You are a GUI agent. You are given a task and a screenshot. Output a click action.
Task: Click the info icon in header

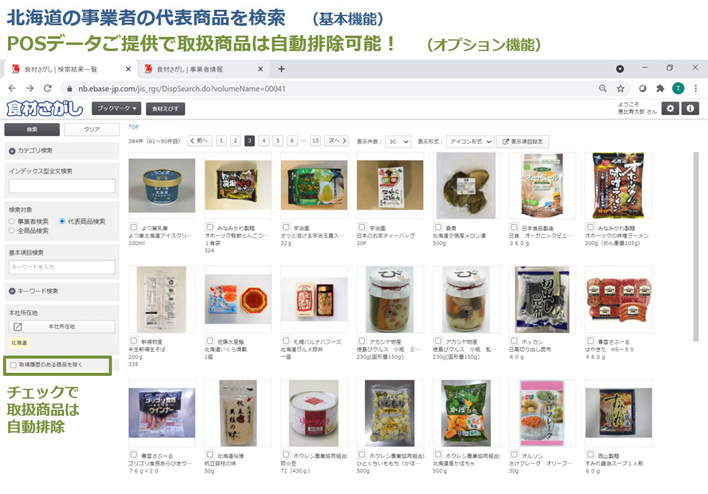(x=690, y=108)
